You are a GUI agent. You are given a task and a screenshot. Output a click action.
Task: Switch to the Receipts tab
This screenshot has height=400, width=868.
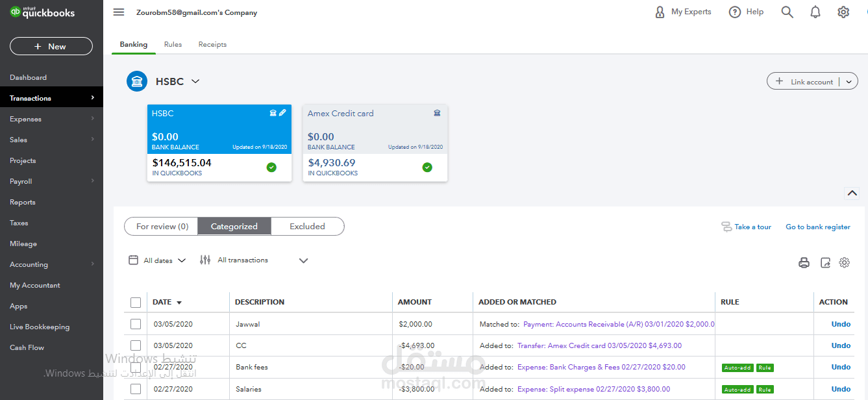point(212,45)
